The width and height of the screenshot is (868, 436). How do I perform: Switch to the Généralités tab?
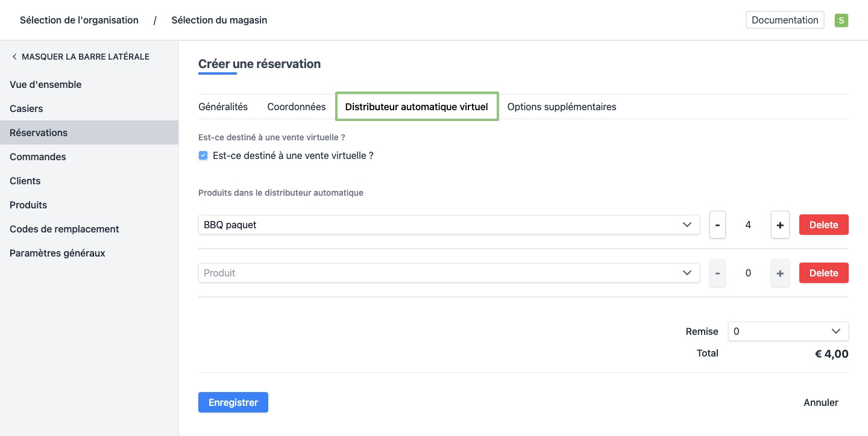click(223, 107)
